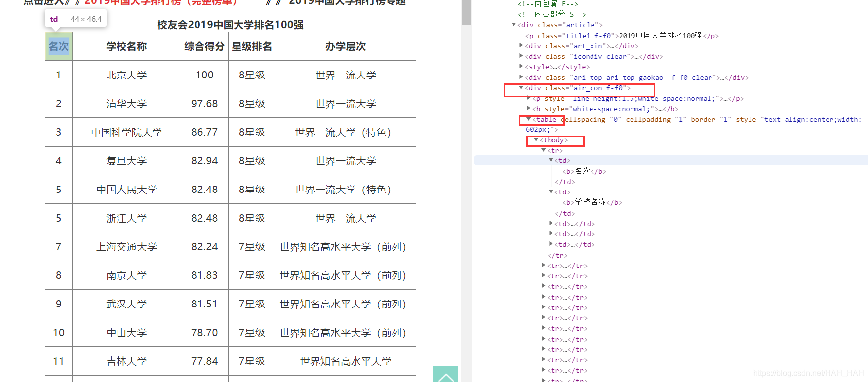Image resolution: width=868 pixels, height=382 pixels.
Task: Click the 武汉大学 cell
Action: 126,304
